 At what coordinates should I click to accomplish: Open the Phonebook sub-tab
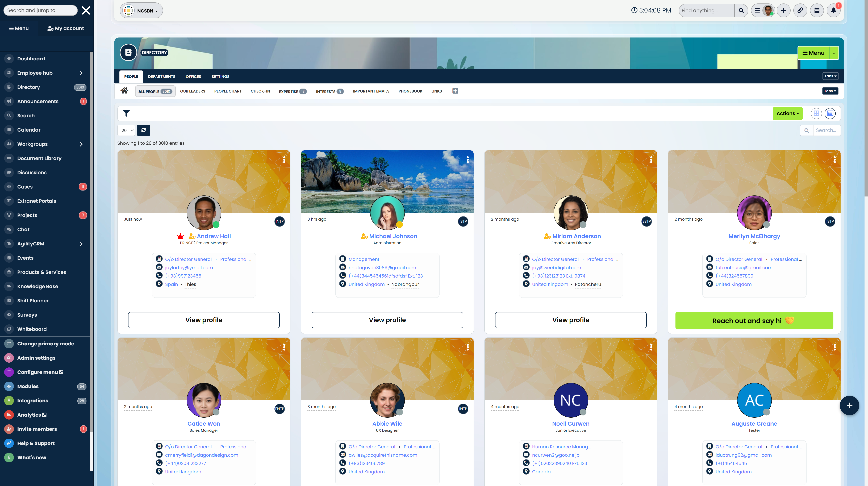pos(410,91)
